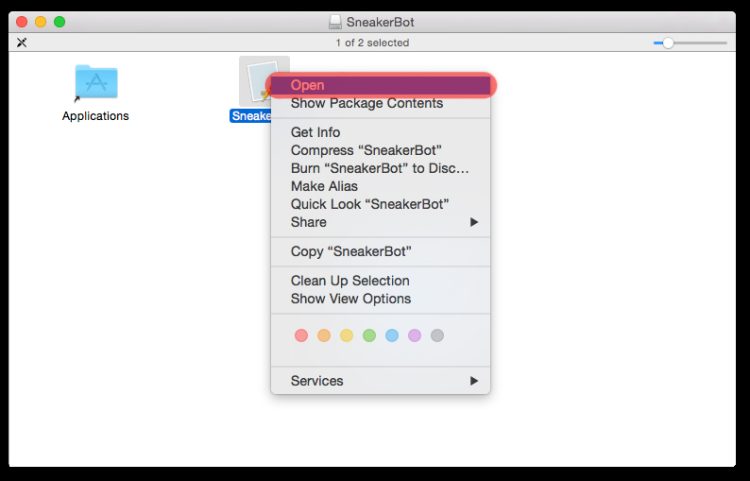Image resolution: width=750 pixels, height=481 pixels.
Task: Select Clean Up Selection
Action: tap(350, 281)
